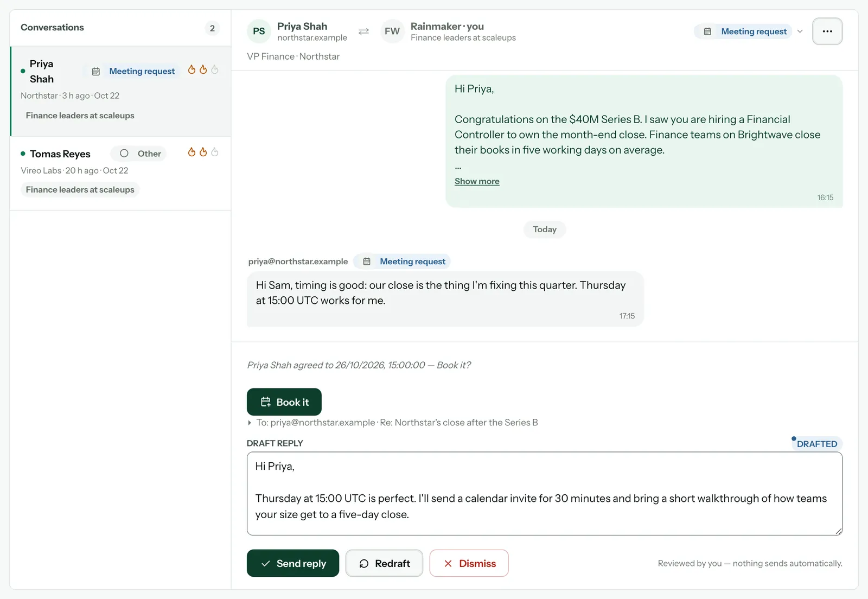Viewport: 868px width, 599px height.
Task: Click the chevron next to header Meeting request
Action: click(x=800, y=31)
